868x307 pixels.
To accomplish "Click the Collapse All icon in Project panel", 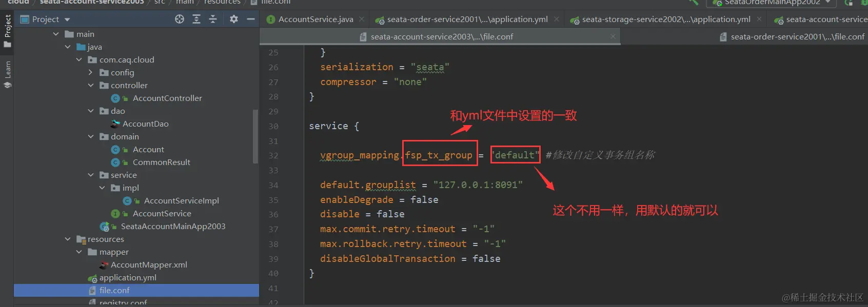I will point(213,19).
